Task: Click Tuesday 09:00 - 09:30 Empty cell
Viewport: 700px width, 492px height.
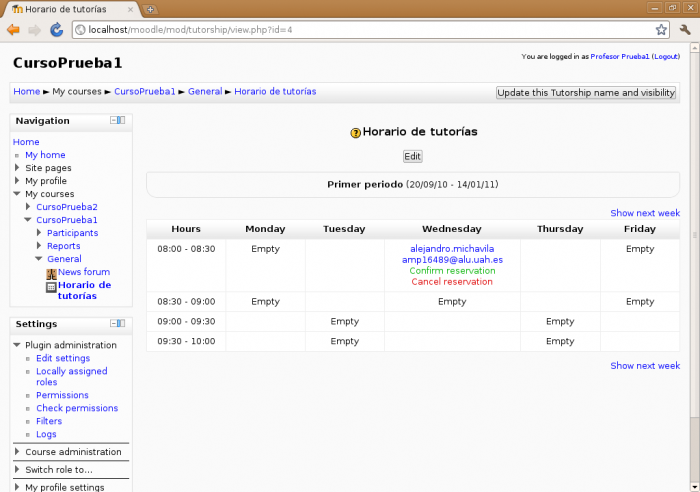Action: [344, 321]
